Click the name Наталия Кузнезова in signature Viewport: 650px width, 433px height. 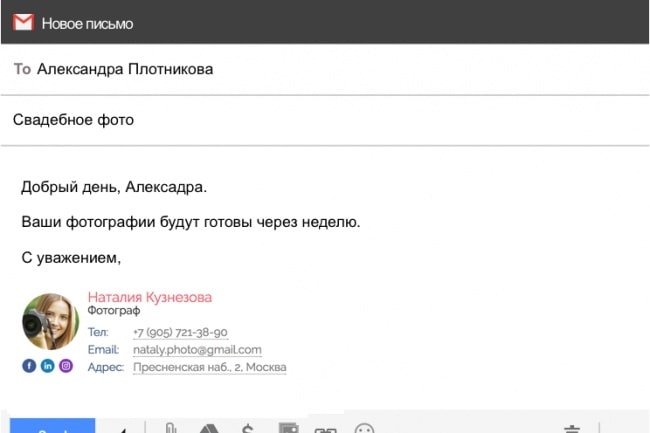coord(150,297)
